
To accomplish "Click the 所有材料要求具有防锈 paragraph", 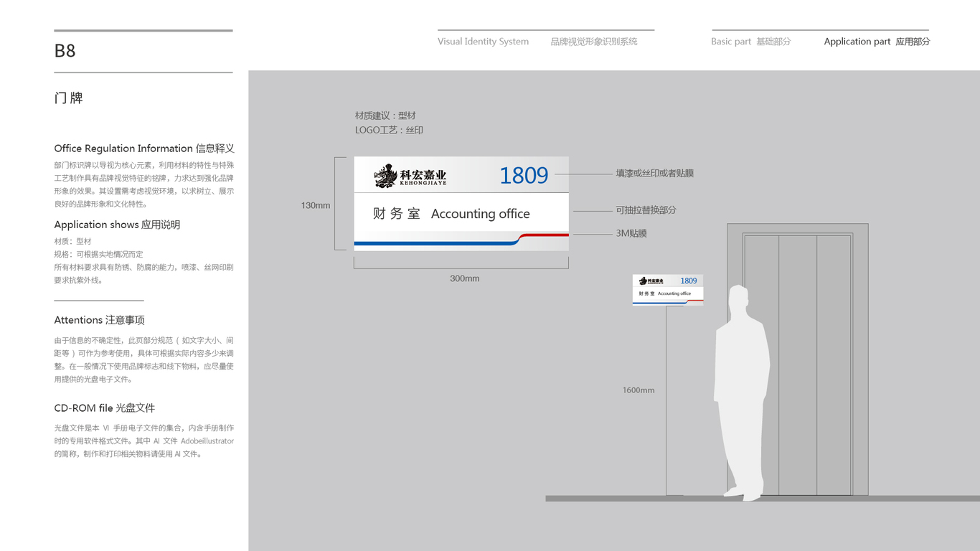I will pos(144,274).
